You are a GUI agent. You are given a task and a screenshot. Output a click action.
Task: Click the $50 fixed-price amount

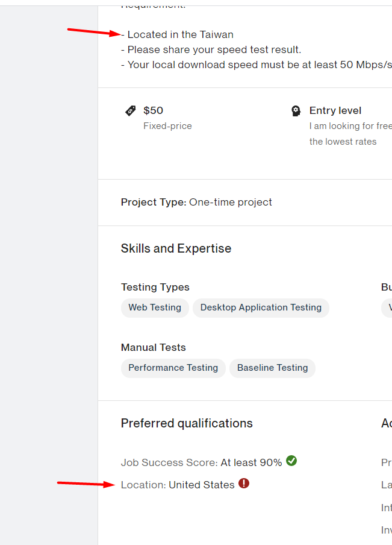point(153,110)
